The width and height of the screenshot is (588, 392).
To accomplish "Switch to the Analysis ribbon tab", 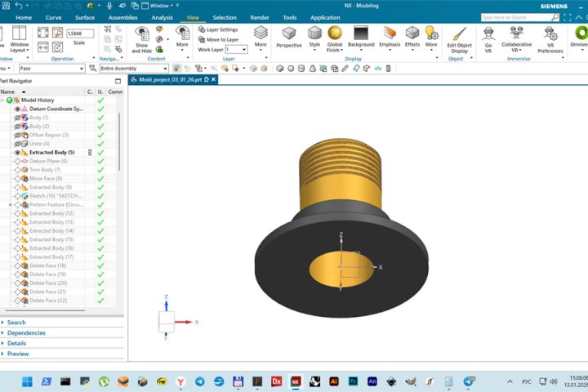I will coord(162,17).
